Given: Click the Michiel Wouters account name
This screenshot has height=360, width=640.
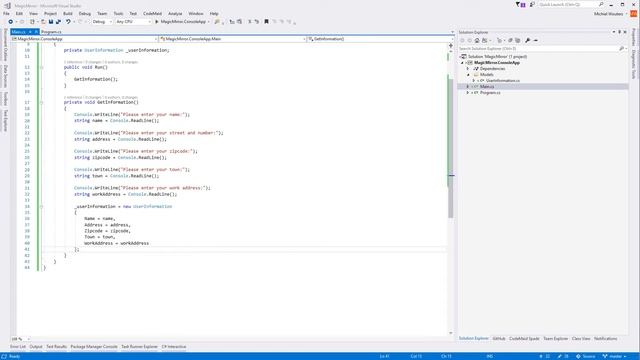Looking at the screenshot, I should point(608,14).
